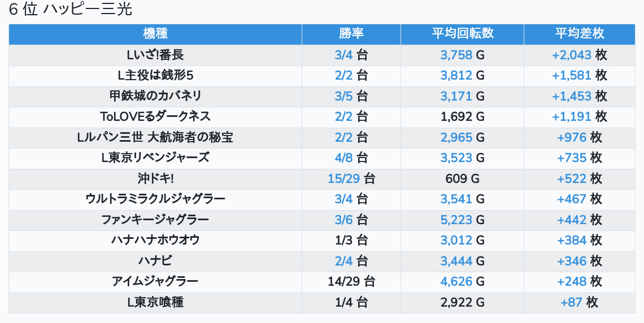This screenshot has height=323, width=644.
Task: Click the 15/29 台 win rate cell
Action: pos(351,178)
